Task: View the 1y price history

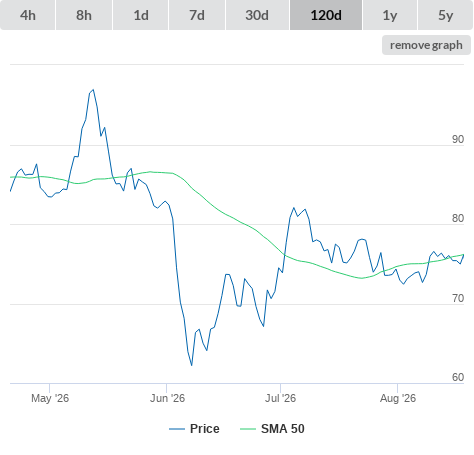Action: coord(390,15)
